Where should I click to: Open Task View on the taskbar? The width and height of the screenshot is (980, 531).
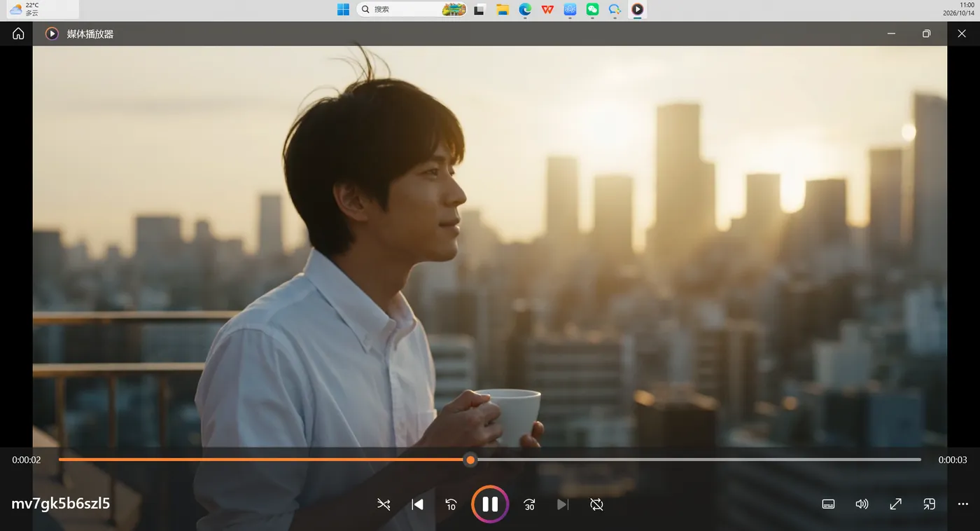tap(479, 10)
